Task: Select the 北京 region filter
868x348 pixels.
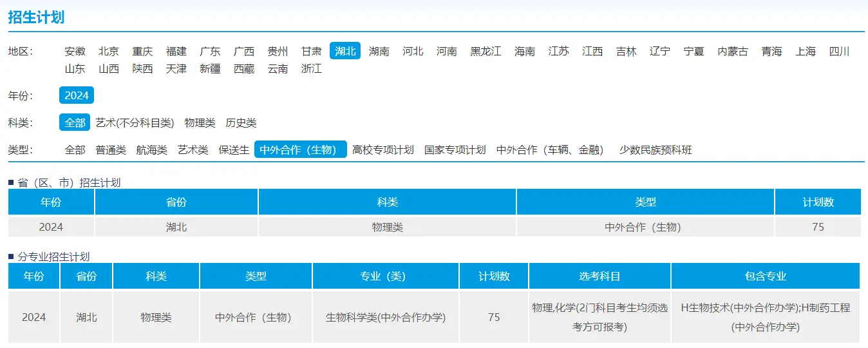Action: [x=109, y=52]
